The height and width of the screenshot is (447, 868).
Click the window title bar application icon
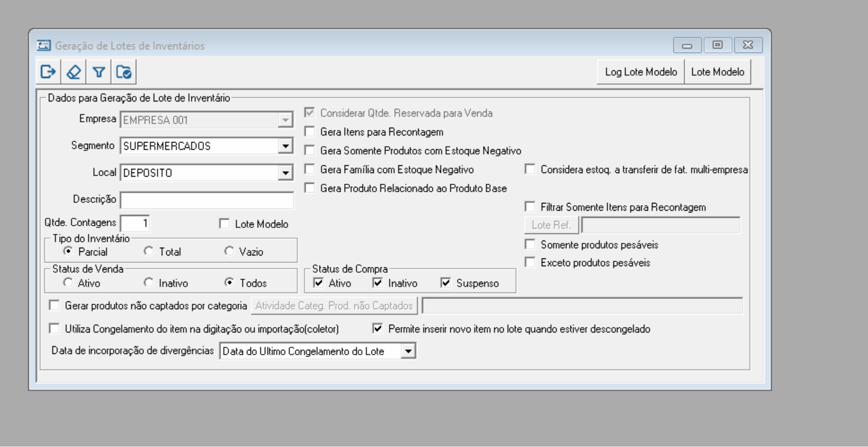click(x=43, y=45)
